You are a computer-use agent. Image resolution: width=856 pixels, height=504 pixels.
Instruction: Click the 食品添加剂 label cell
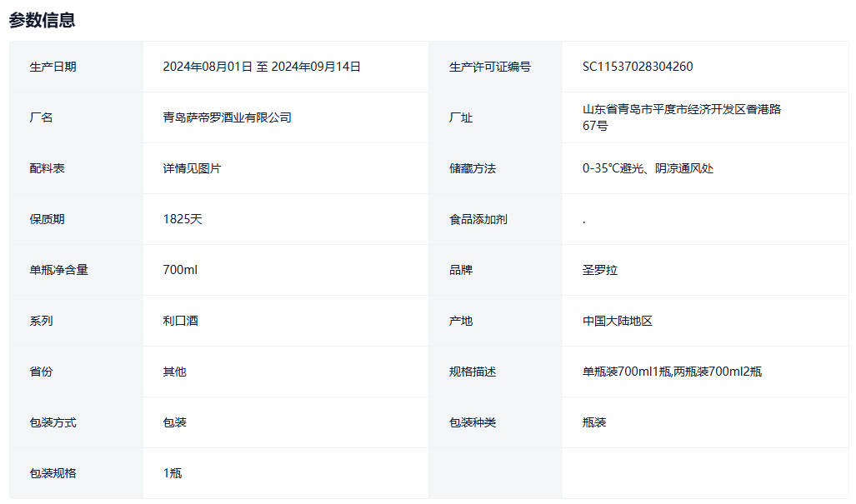(x=478, y=219)
